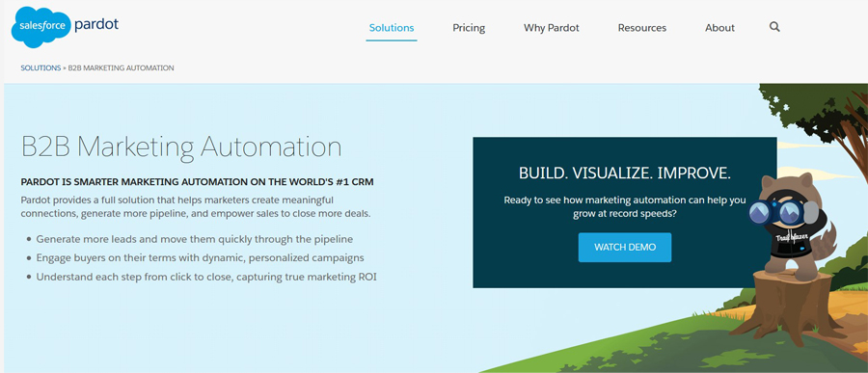Click the Salesforce cloud logo
Image resolution: width=868 pixels, height=373 pixels.
41,27
